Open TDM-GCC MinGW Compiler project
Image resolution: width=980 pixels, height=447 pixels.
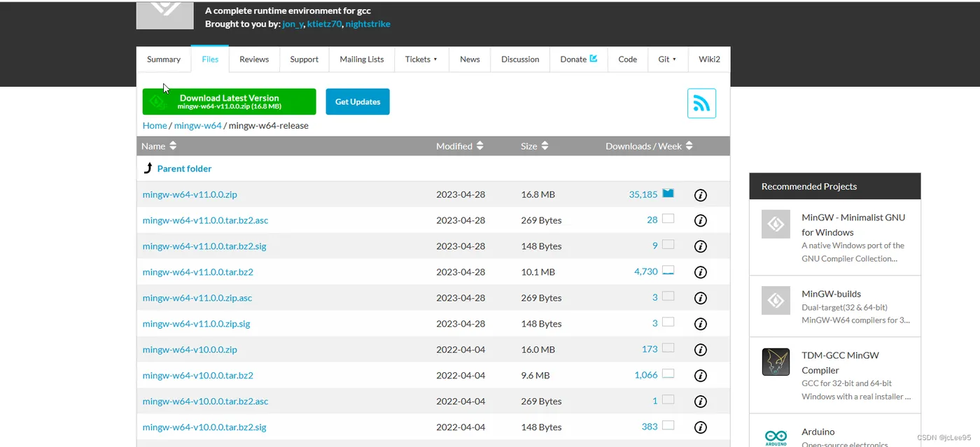point(840,362)
